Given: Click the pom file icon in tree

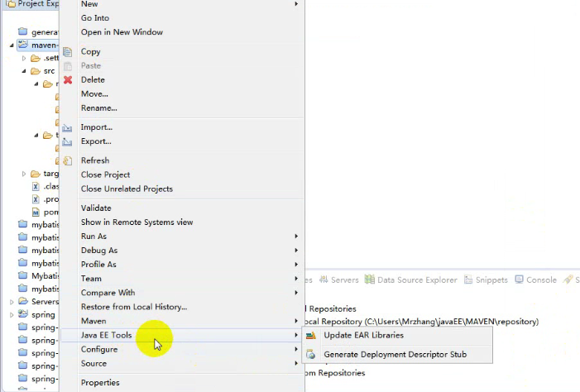Looking at the screenshot, I should 36,213.
